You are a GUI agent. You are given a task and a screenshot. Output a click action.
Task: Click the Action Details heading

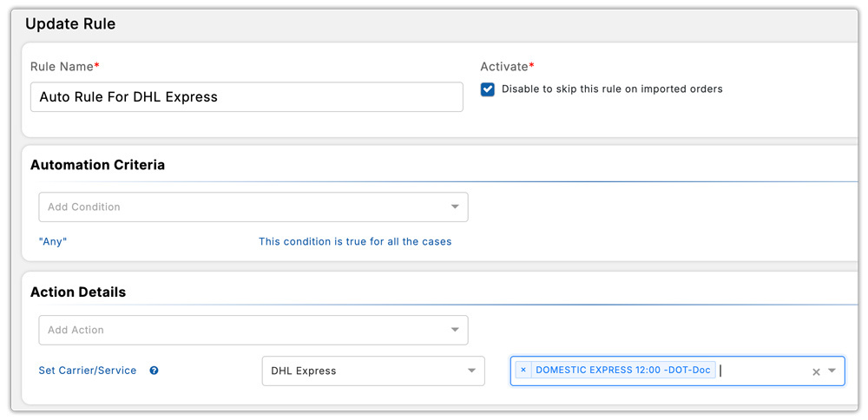78,292
